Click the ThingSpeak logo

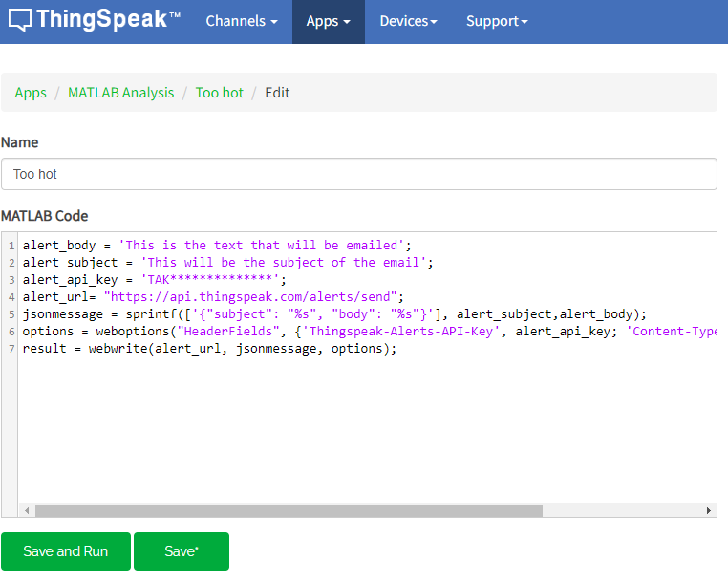point(95,20)
